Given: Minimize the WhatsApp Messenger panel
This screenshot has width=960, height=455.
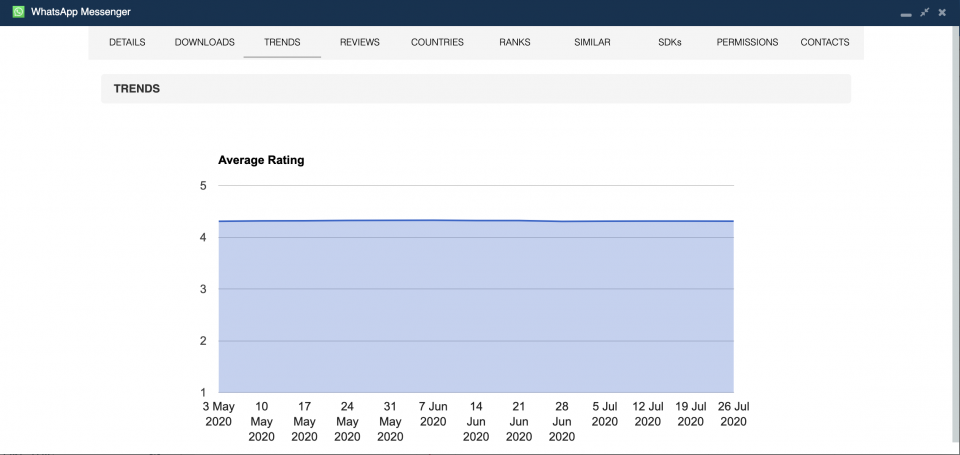Looking at the screenshot, I should 906,15.
